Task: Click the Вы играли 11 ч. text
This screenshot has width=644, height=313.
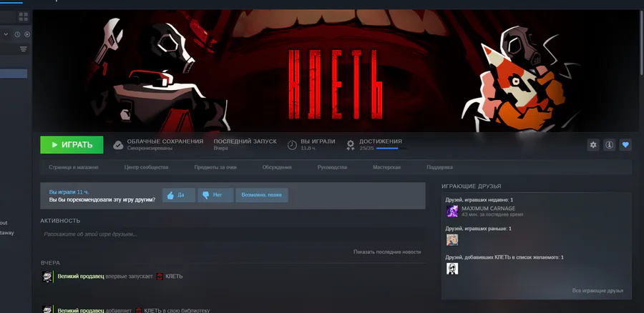Action: pos(69,192)
